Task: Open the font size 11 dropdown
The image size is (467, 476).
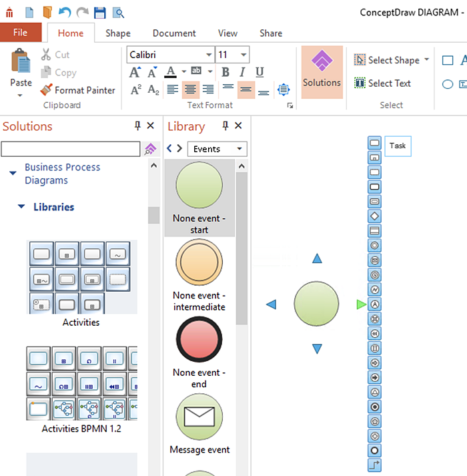Action: tap(244, 55)
